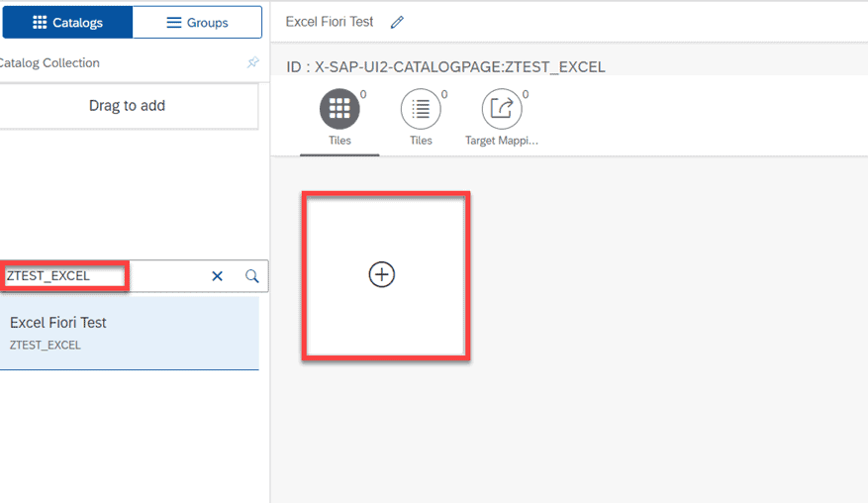The height and width of the screenshot is (503, 868).
Task: Open the Target Mappings icon tab
Action: click(502, 109)
